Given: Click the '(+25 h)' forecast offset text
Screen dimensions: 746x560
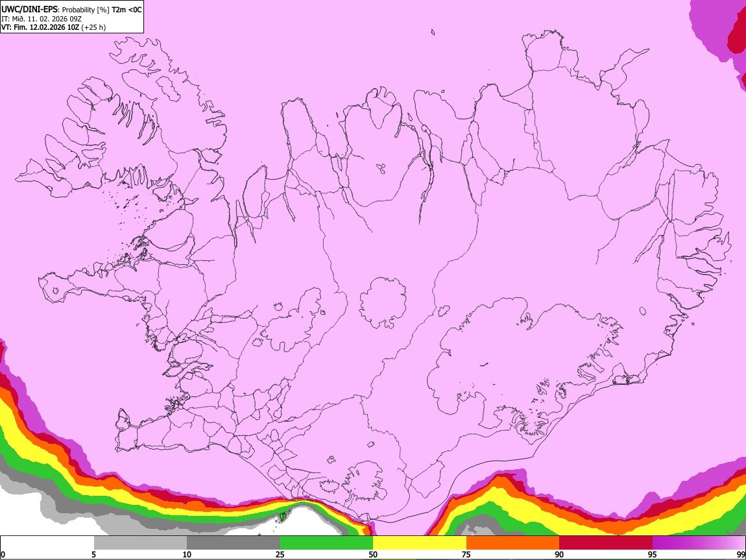Looking at the screenshot, I should (x=93, y=27).
